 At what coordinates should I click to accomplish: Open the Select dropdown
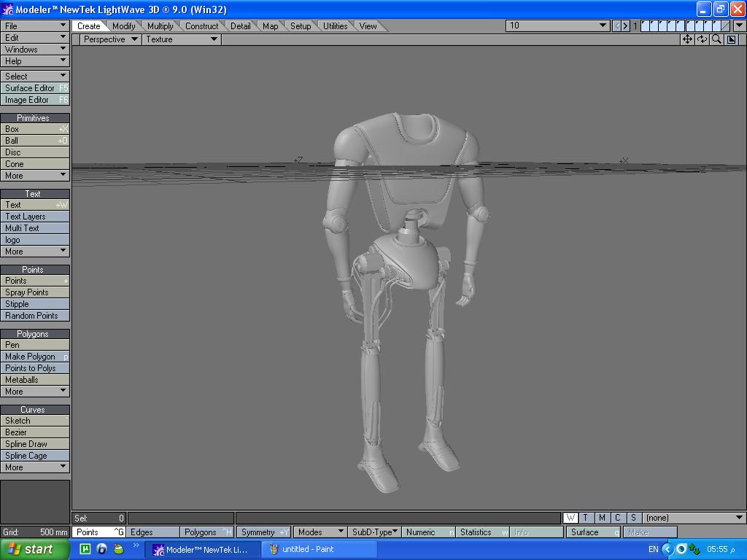(35, 76)
